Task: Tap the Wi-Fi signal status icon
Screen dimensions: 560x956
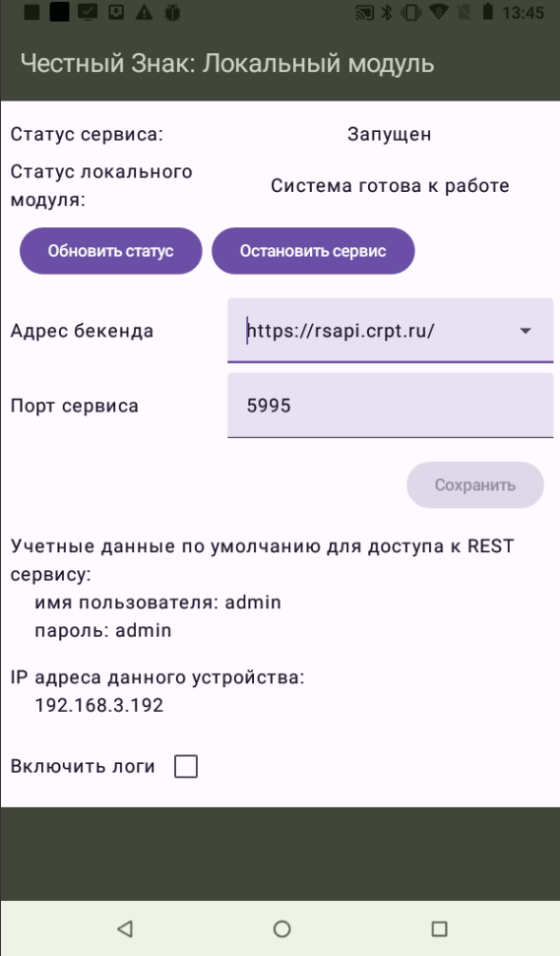Action: click(438, 12)
